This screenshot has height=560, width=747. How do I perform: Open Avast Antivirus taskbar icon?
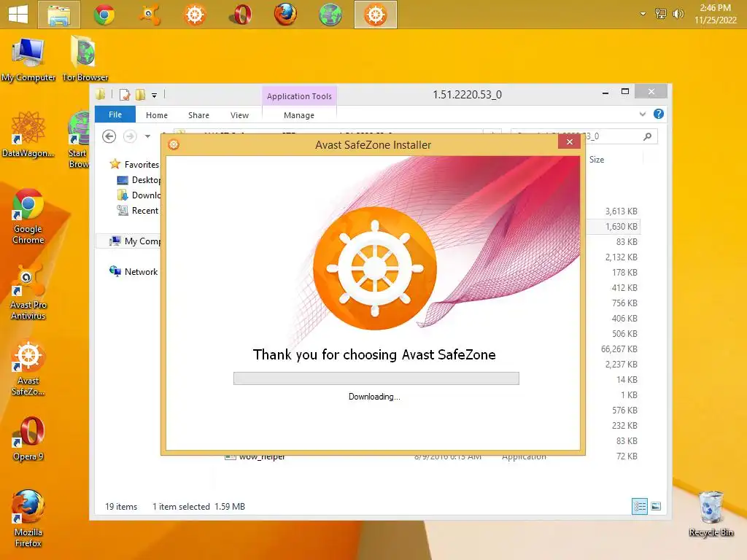click(150, 15)
